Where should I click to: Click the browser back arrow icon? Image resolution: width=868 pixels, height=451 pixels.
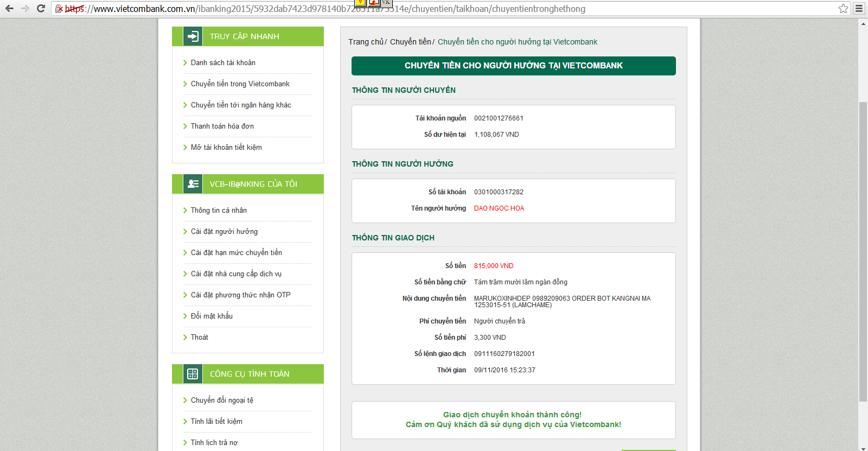(9, 9)
